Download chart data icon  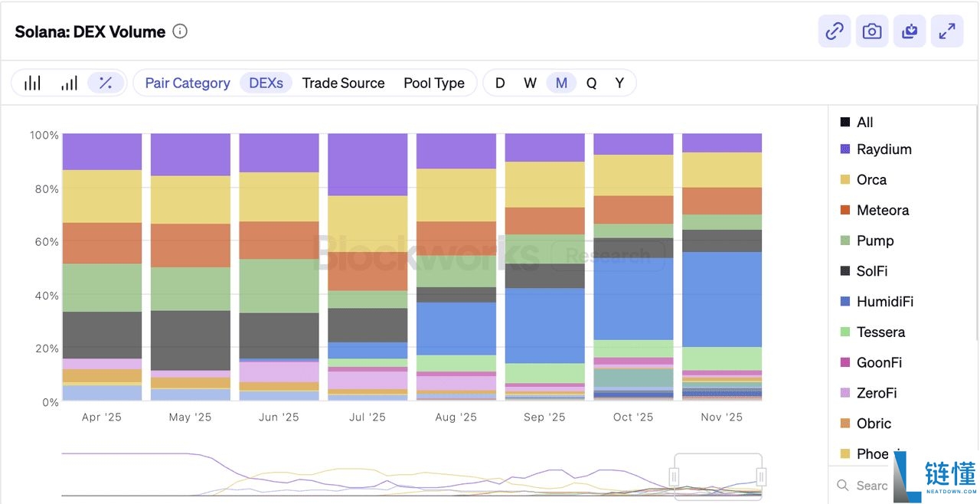(910, 31)
